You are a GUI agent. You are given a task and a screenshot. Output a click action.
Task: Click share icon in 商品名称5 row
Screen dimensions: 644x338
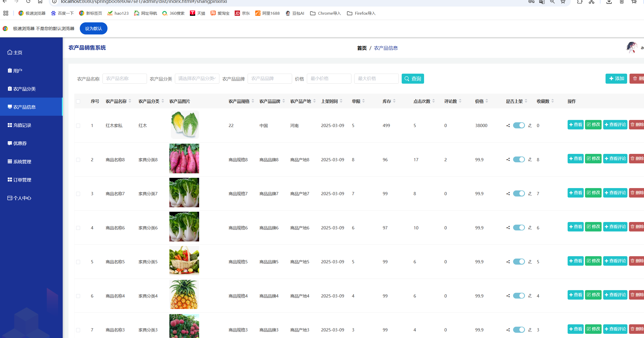tap(508, 262)
